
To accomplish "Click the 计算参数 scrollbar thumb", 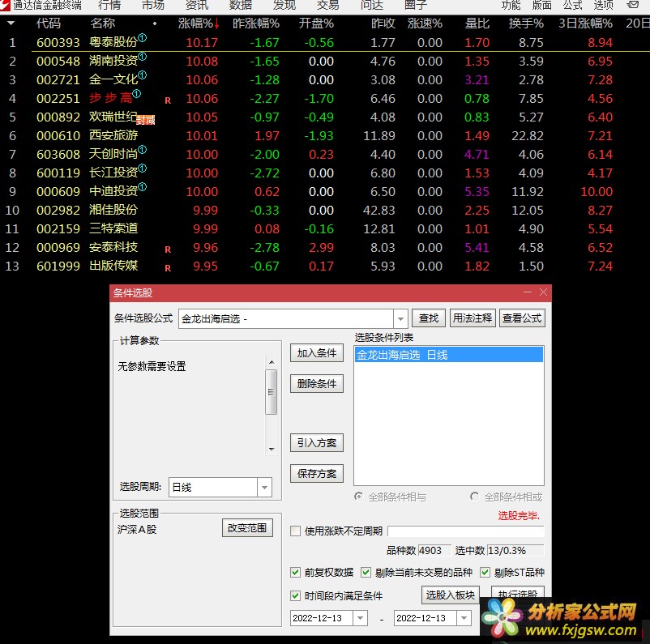I will click(x=272, y=392).
